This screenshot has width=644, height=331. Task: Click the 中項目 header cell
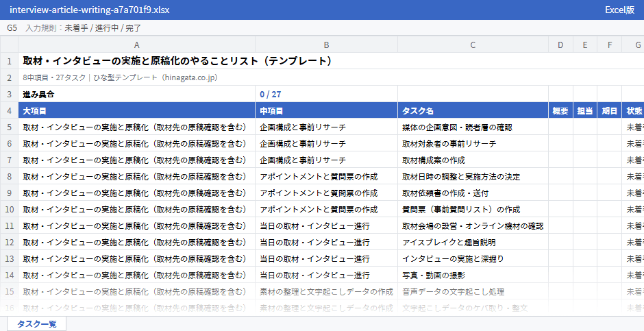pyautogui.click(x=326, y=110)
